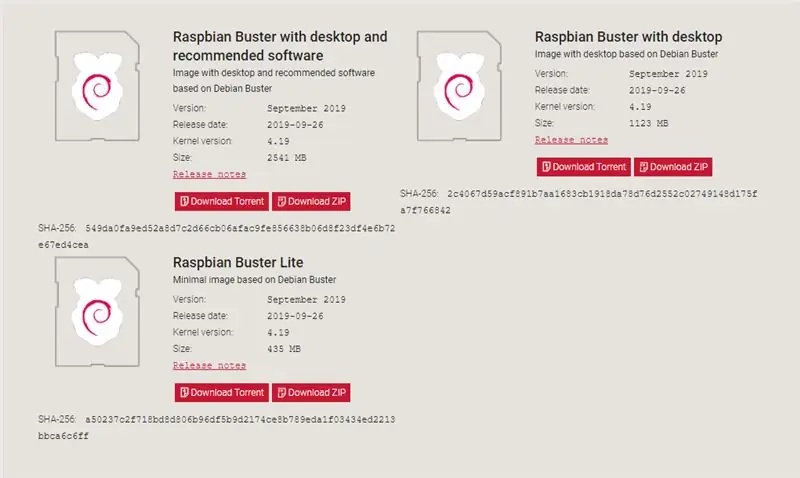Click version 'September 2019' of the 1123 MB image
Screen dimensions: 800x478
668,74
